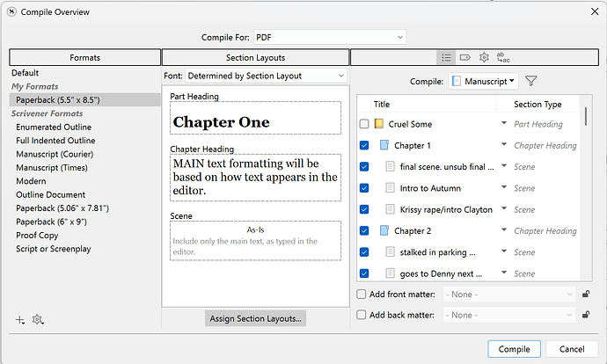Click the stalked in parking page icon
The width and height of the screenshot is (607, 364).
point(391,251)
